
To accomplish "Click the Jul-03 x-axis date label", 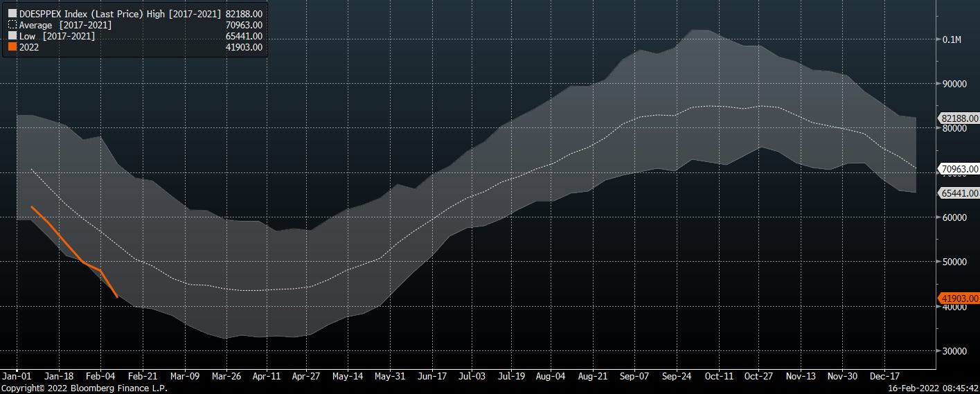I will [x=471, y=376].
